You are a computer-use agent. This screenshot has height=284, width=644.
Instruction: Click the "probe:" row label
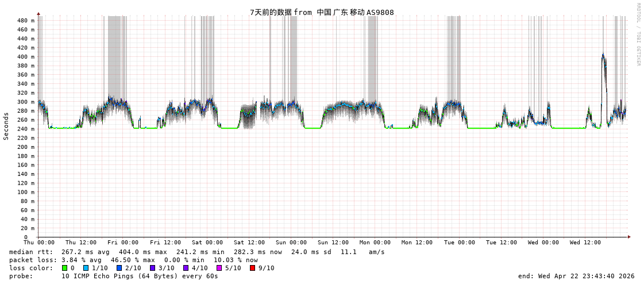[21, 276]
